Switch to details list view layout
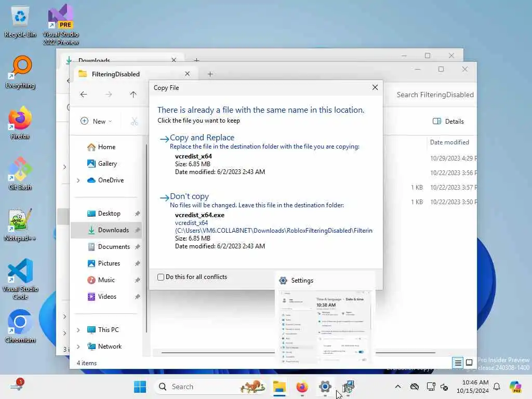Viewport: 532px width, 399px height. (458, 363)
